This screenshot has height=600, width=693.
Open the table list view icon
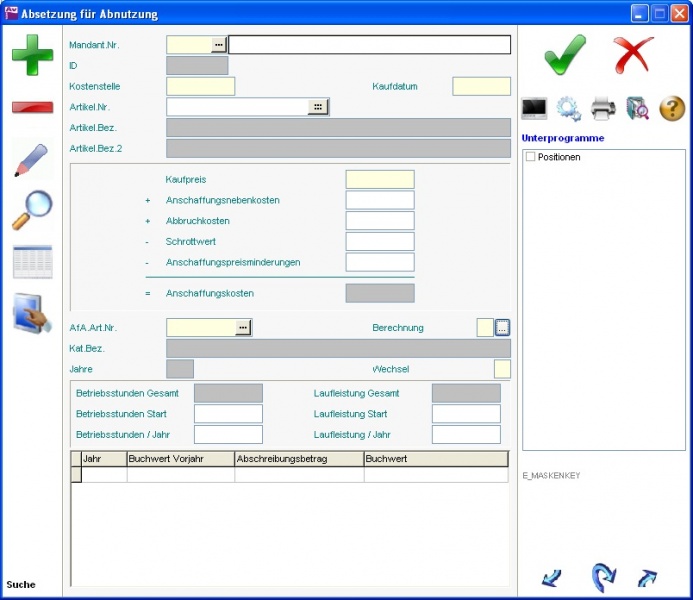pyautogui.click(x=32, y=262)
